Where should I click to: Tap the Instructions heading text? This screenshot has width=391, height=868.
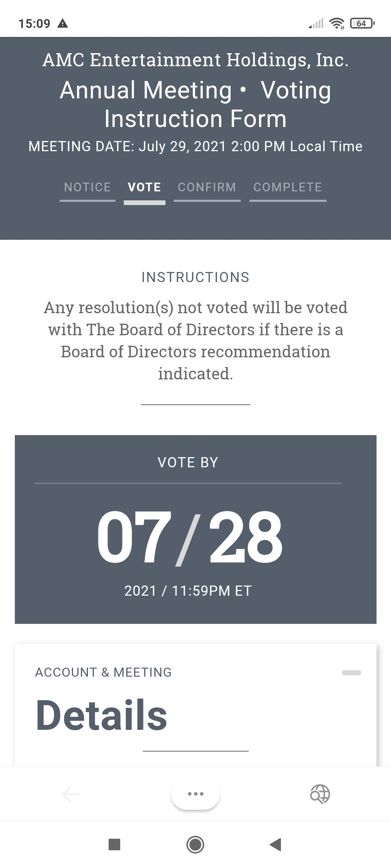point(195,277)
